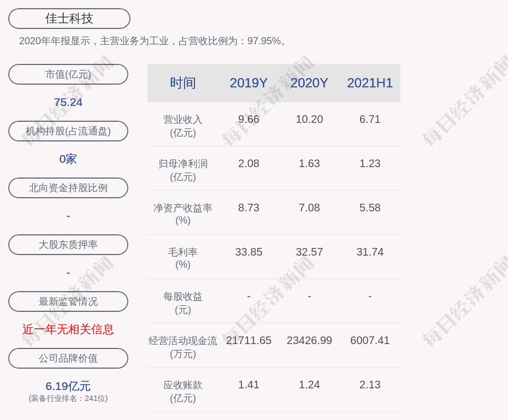Click ROE value 5.58
Screen dimensions: 508x420
click(x=370, y=208)
